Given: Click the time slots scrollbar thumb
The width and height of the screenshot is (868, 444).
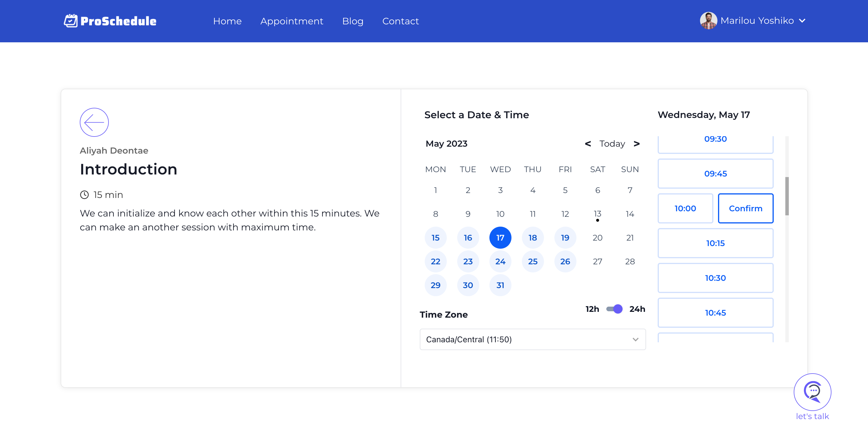Looking at the screenshot, I should [787, 196].
